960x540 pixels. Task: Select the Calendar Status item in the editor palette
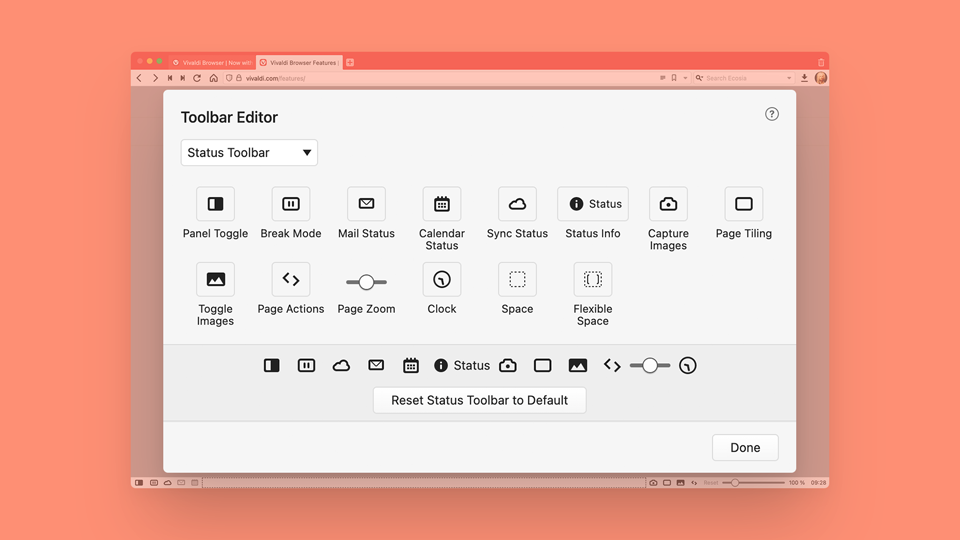(441, 204)
